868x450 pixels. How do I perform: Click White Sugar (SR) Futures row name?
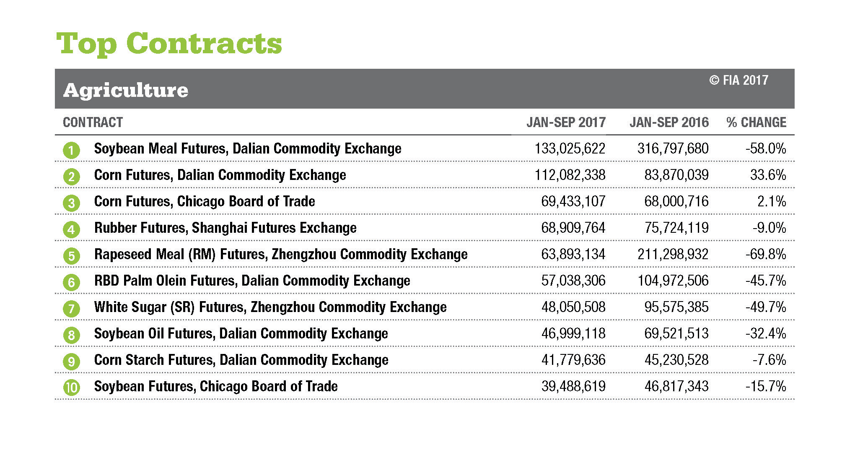[270, 307]
